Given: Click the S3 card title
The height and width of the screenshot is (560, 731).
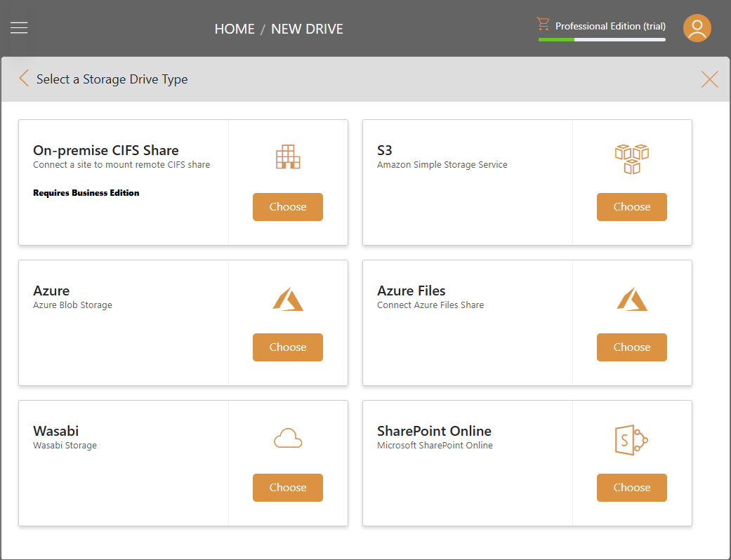Looking at the screenshot, I should pyautogui.click(x=385, y=150).
